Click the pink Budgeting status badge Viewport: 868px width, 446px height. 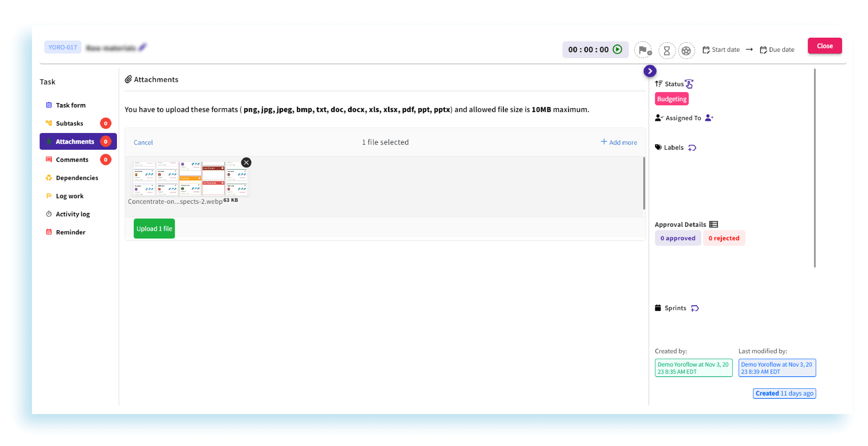pos(672,99)
